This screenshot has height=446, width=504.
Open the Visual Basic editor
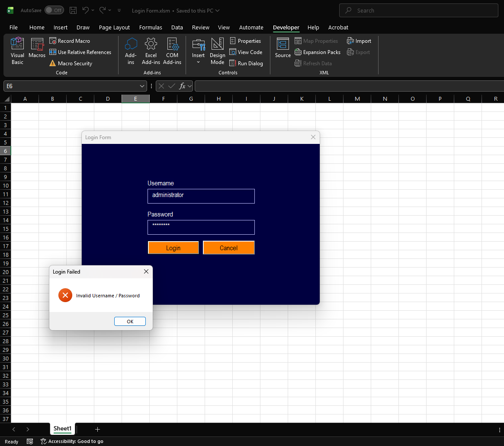17,51
